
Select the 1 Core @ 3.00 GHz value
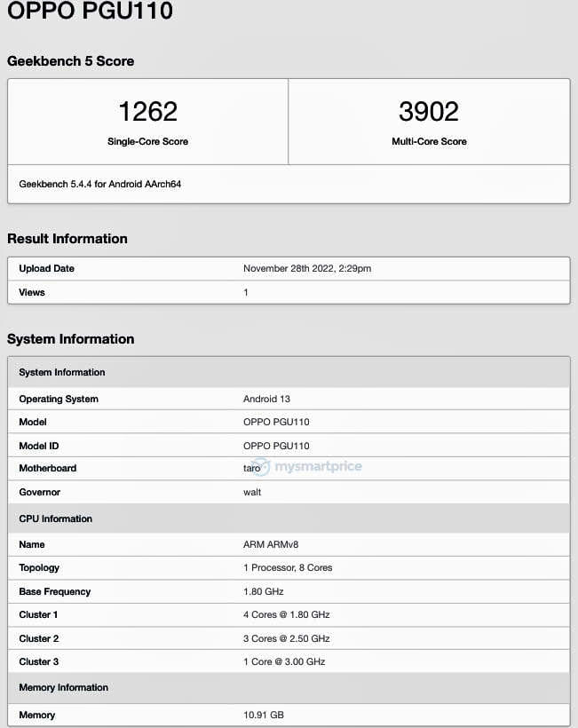[x=284, y=662]
